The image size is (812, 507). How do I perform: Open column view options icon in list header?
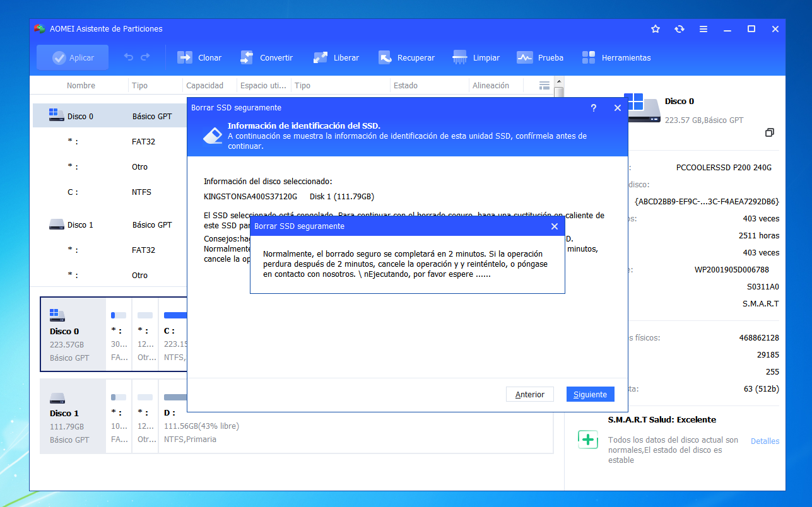click(544, 85)
